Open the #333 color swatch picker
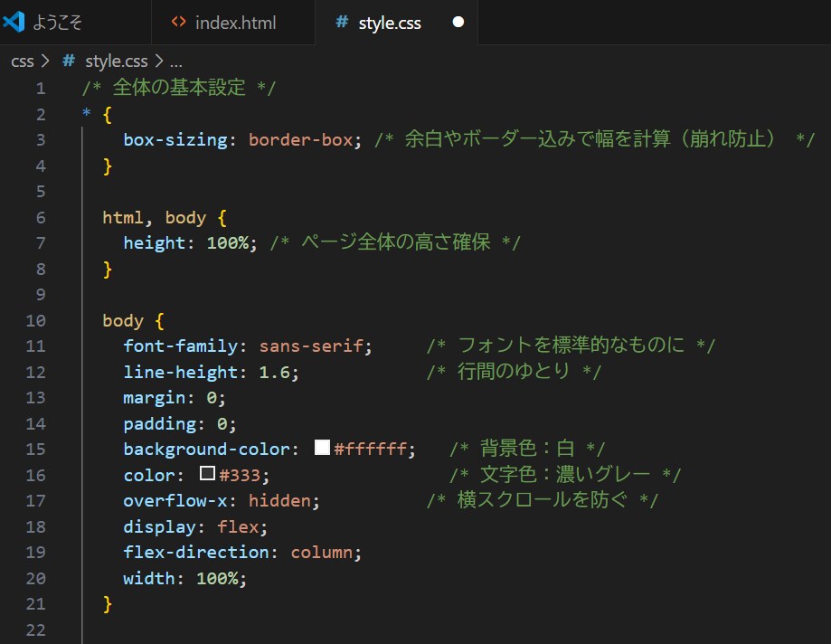 pyautogui.click(x=207, y=473)
